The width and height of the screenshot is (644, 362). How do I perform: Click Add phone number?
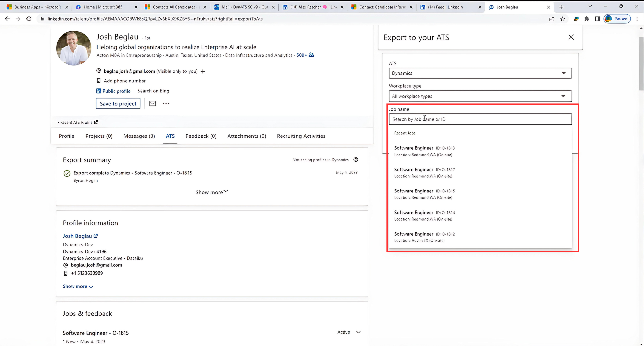click(x=125, y=81)
